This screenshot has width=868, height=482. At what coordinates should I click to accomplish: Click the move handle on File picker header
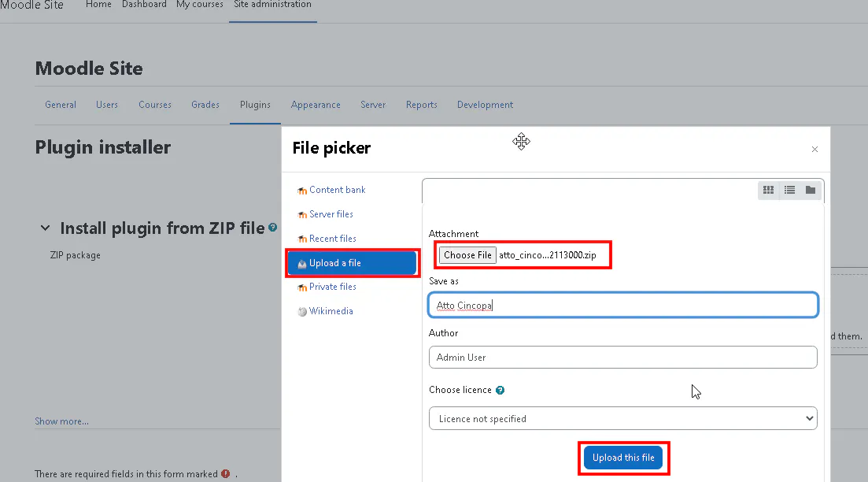521,142
